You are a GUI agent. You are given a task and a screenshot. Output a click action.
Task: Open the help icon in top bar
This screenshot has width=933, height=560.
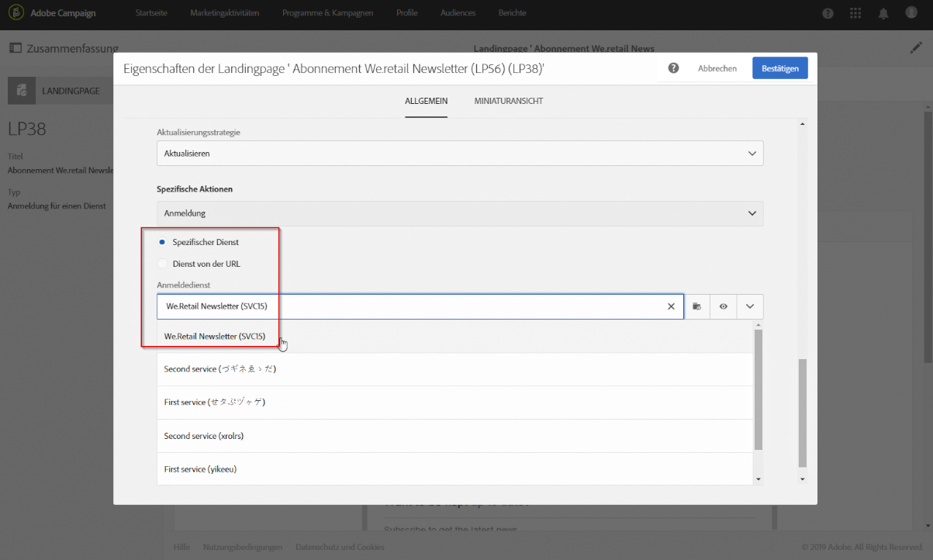tap(828, 14)
